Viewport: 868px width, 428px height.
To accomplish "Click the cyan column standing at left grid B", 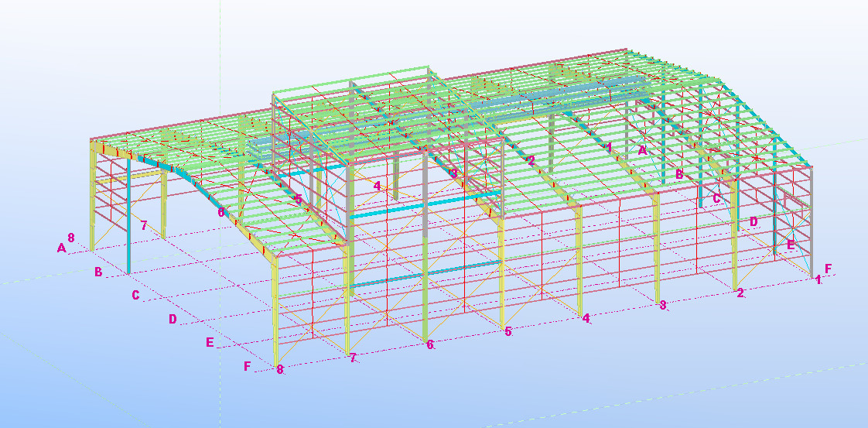I will 128,217.
